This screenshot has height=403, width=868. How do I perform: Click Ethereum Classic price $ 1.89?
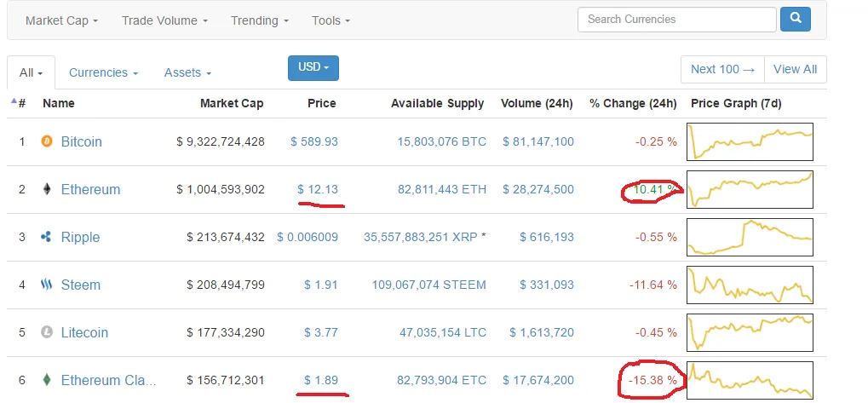[320, 380]
